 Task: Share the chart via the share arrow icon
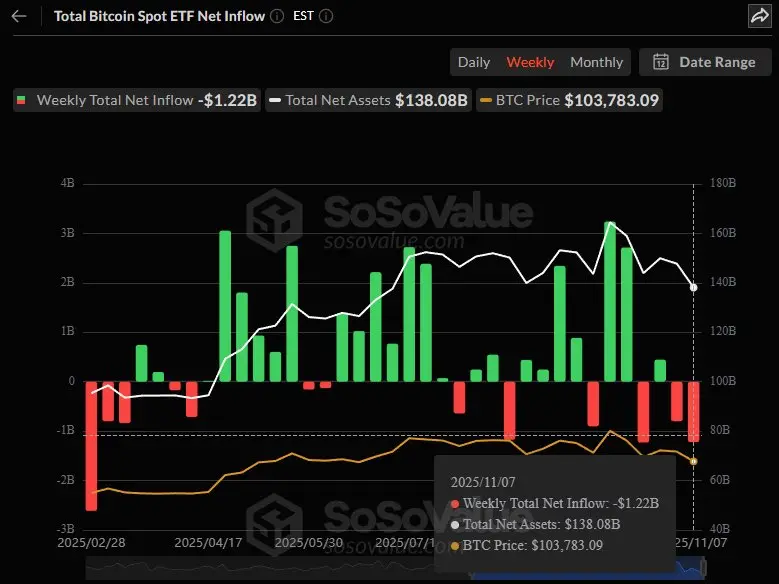(x=760, y=16)
